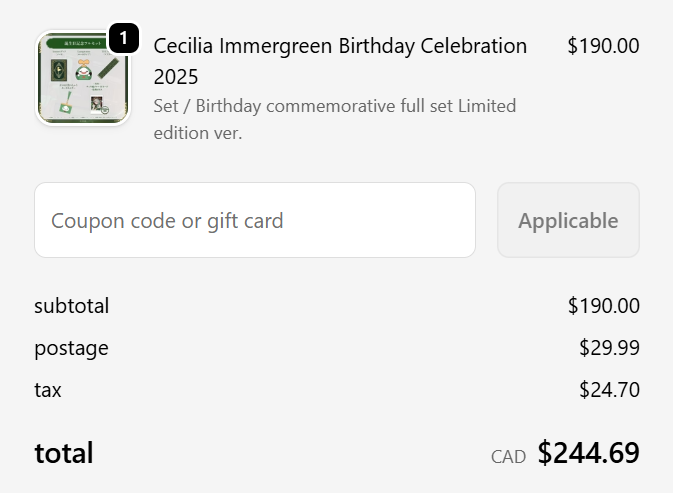Click the item price $190.00 beside the title
Viewport: 673px width, 493px height.
point(603,46)
